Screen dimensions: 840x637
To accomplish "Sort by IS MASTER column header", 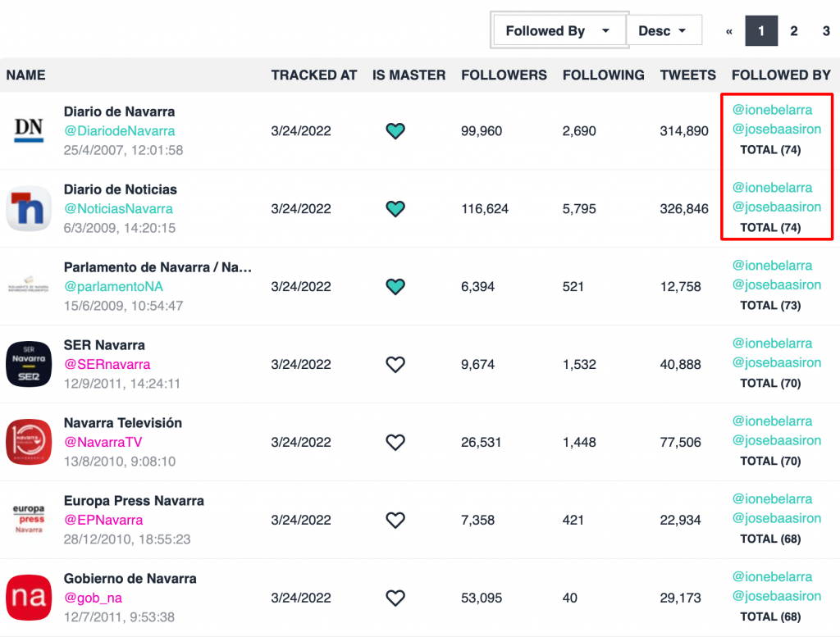I will [x=409, y=75].
